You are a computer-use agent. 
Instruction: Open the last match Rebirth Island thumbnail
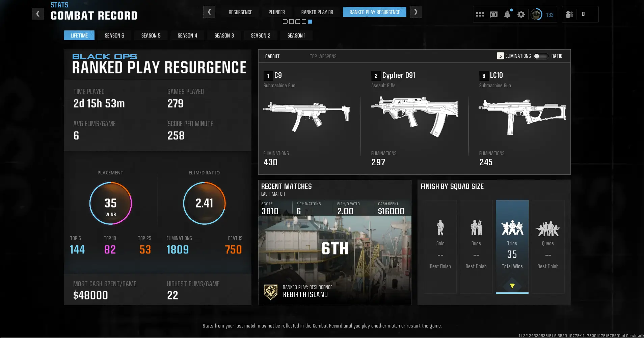pos(335,260)
